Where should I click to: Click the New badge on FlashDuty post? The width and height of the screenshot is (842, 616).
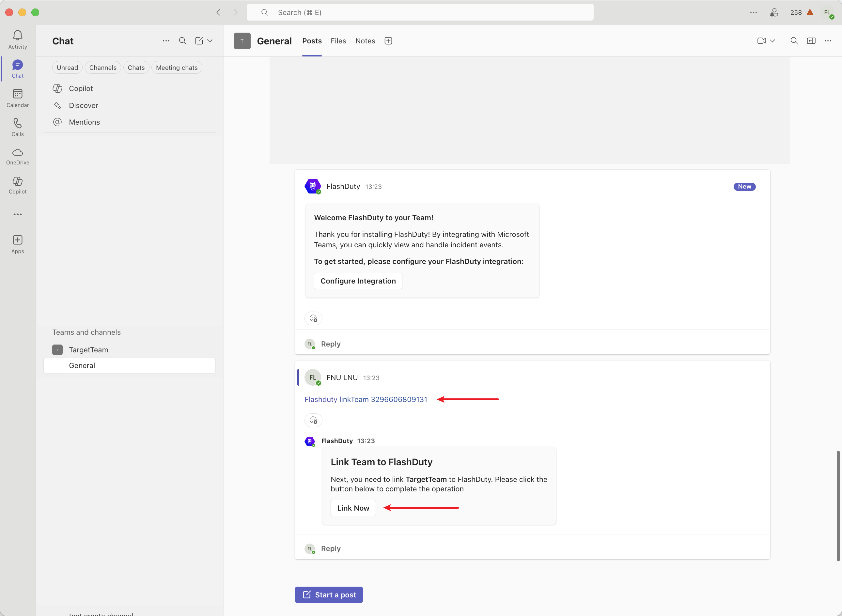click(744, 186)
